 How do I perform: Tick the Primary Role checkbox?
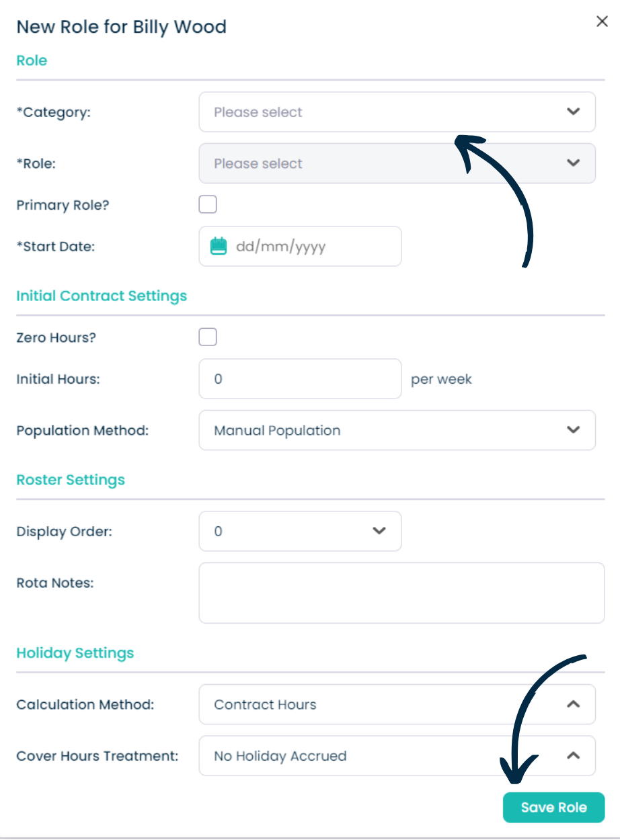(x=208, y=204)
